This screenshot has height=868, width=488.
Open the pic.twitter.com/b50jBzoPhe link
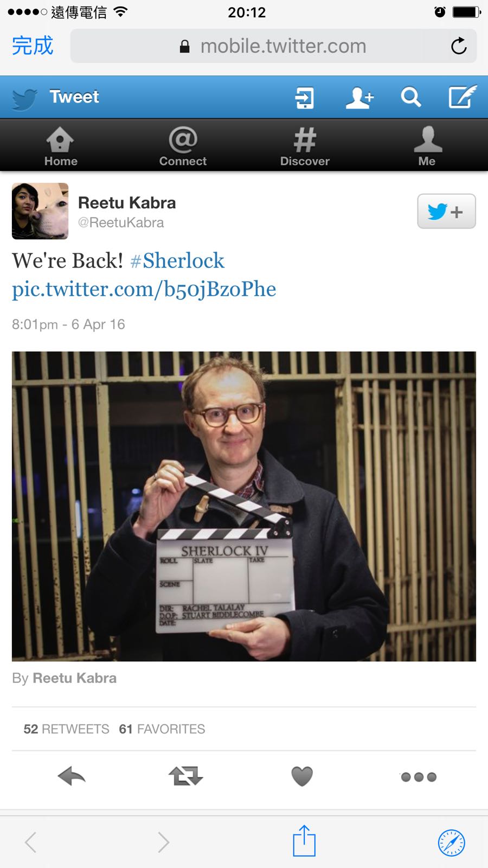point(144,290)
